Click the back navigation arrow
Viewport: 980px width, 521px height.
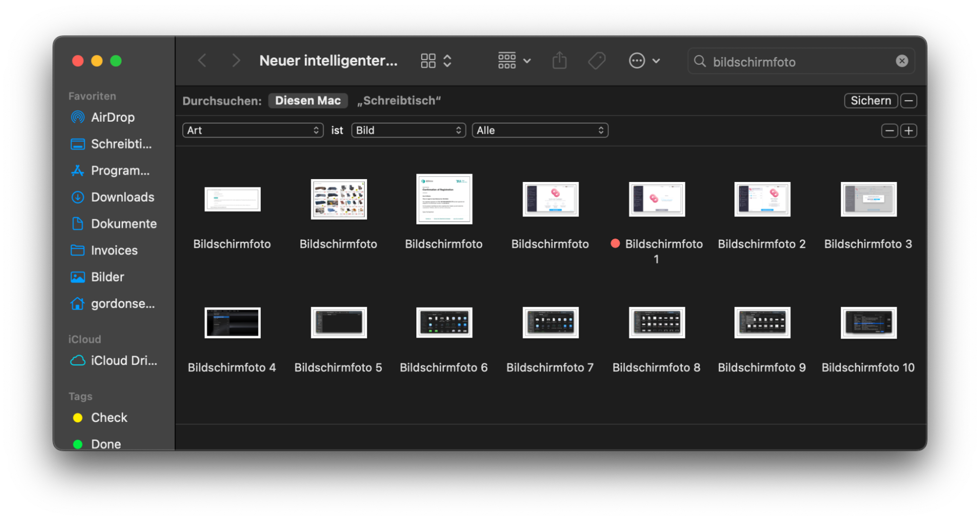coord(202,60)
